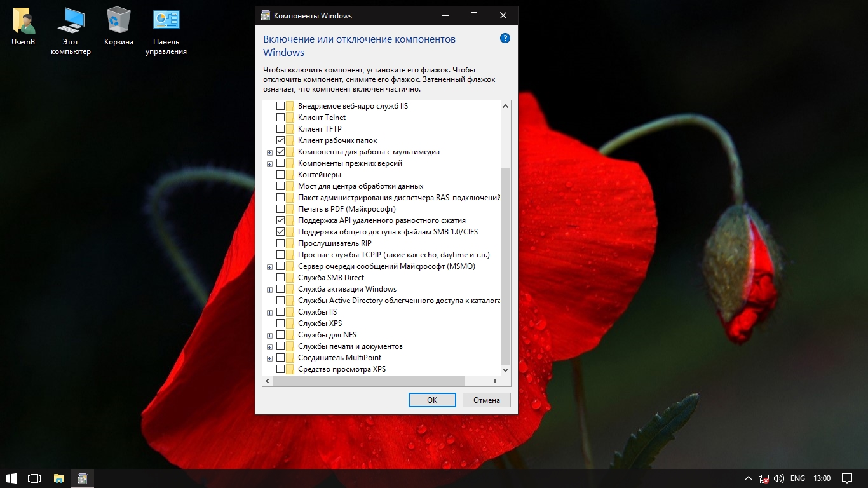Click the Отмена button
This screenshot has width=868, height=488.
(487, 400)
